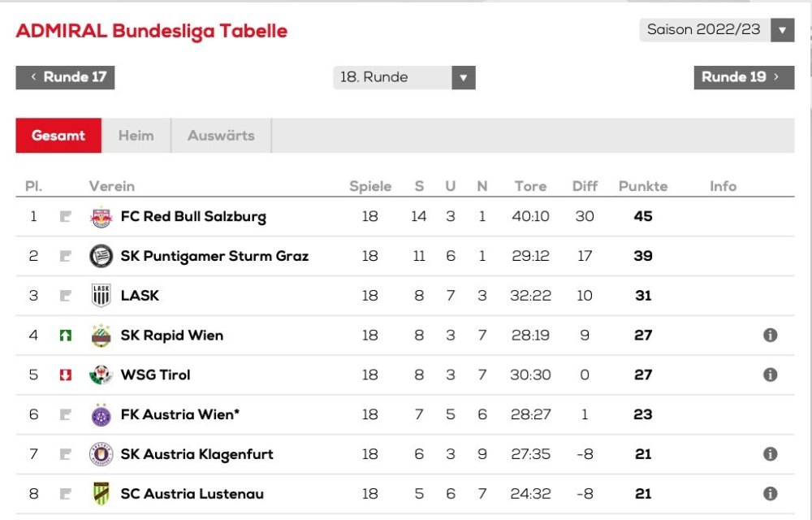This screenshot has width=812, height=520.
Task: Show the Gesamt table tab
Action: click(x=58, y=136)
